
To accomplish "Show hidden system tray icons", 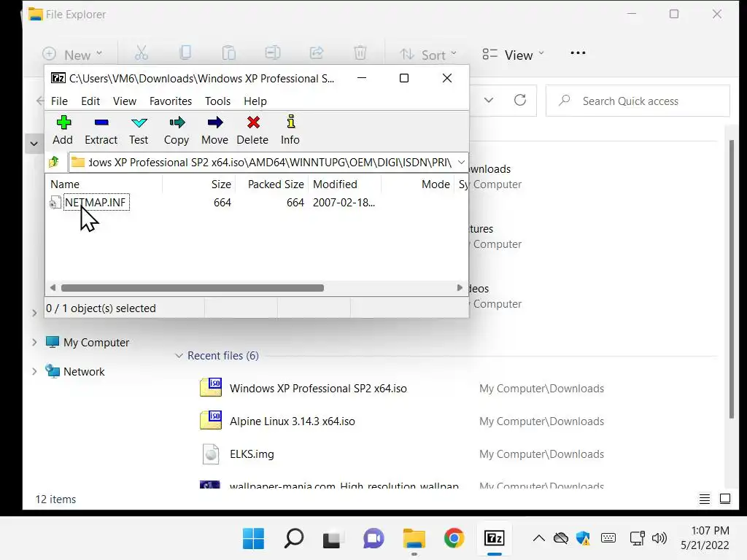I will (x=539, y=539).
